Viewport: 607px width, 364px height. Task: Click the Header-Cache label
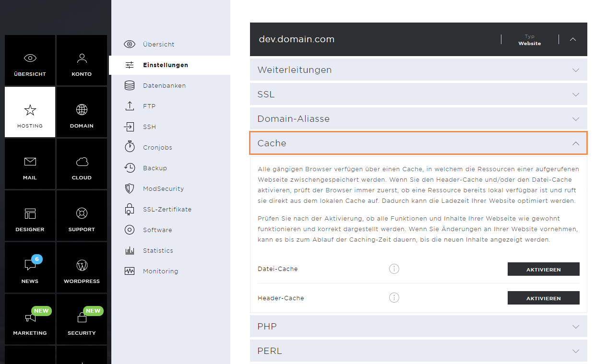(281, 298)
